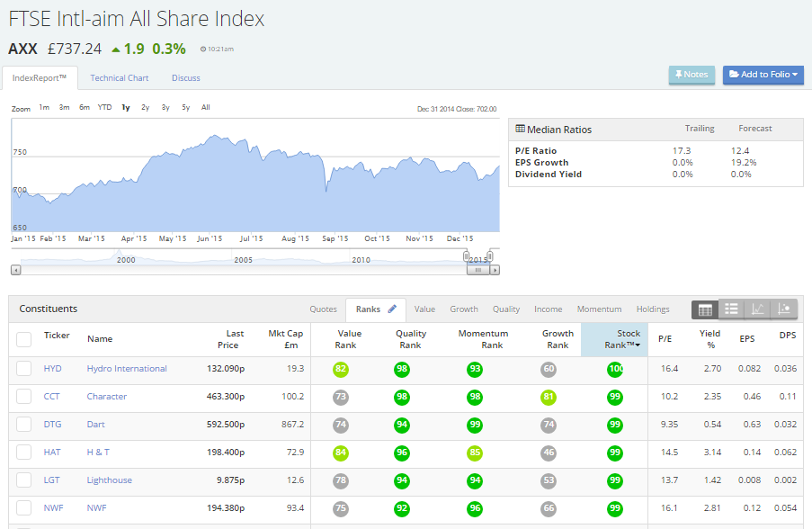Switch to the Discuss tab
Screen dimensions: 812x529
point(186,78)
